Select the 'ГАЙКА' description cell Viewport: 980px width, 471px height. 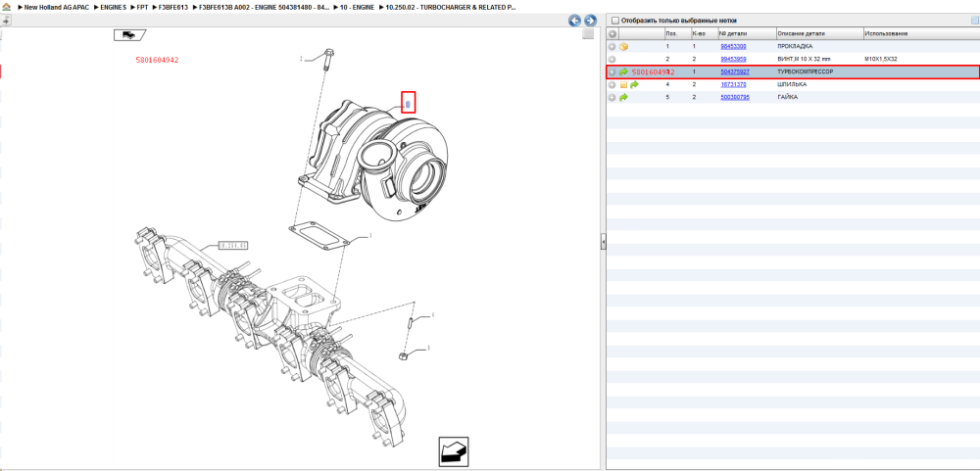pyautogui.click(x=788, y=98)
